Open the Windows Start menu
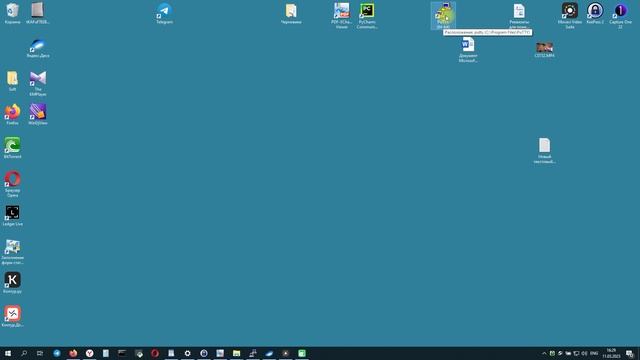This screenshot has height=360, width=640. click(x=8, y=353)
